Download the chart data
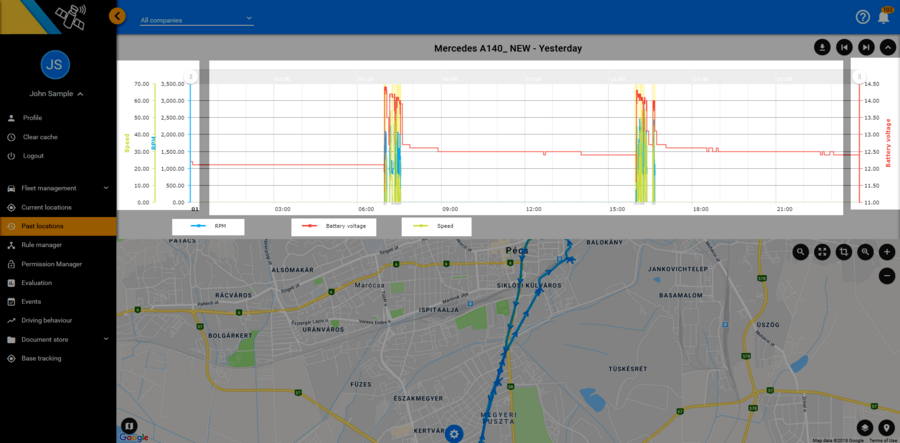The width and height of the screenshot is (900, 443). [822, 47]
